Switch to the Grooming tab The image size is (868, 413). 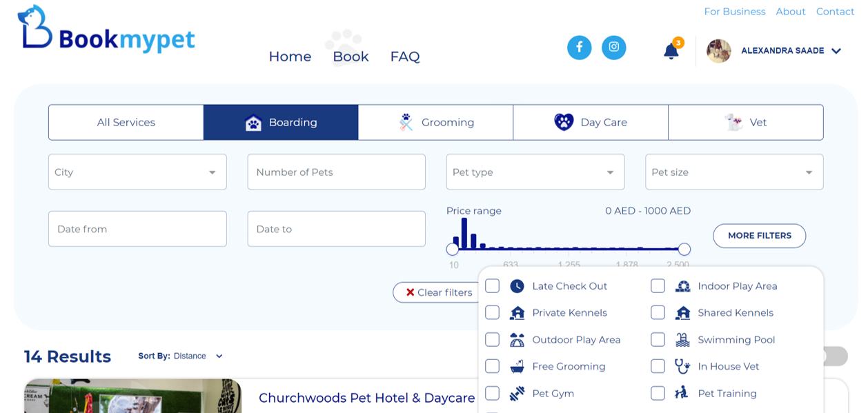click(435, 122)
